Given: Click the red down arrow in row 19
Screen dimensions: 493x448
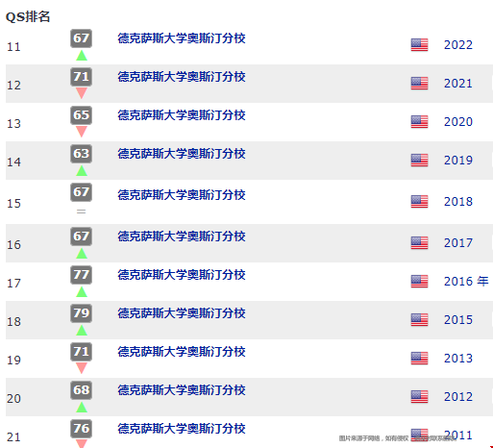Looking at the screenshot, I should (82, 368).
